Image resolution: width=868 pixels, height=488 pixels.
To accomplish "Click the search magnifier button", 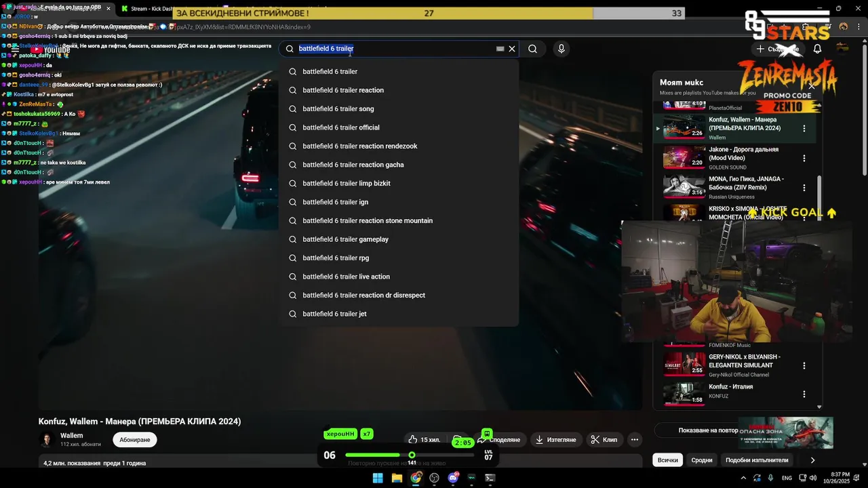I will tap(533, 49).
